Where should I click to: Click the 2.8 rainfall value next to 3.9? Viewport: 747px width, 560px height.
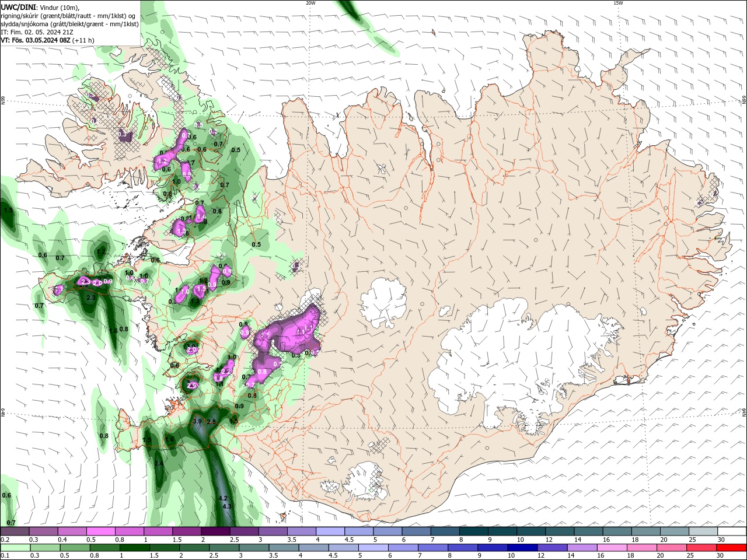[212, 422]
